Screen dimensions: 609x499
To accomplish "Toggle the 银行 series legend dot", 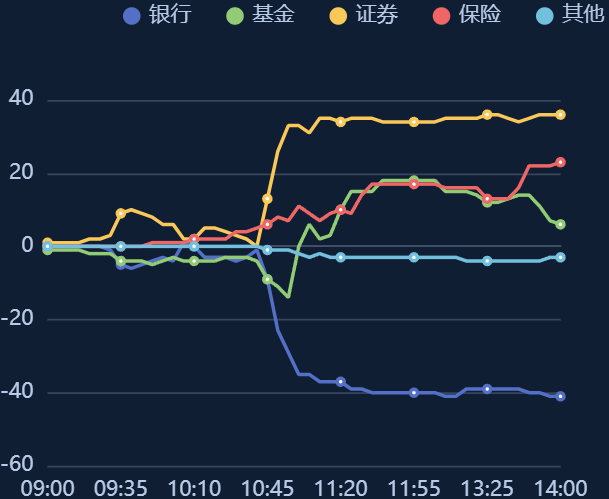I will (x=132, y=16).
